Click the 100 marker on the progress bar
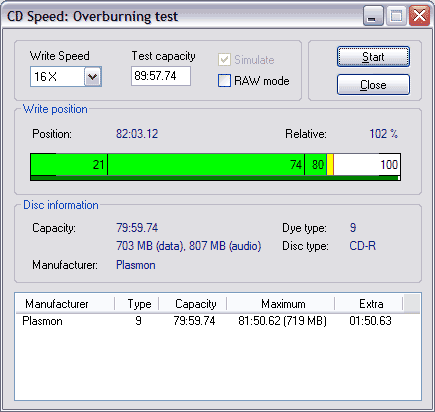The height and width of the screenshot is (412, 435). 389,165
